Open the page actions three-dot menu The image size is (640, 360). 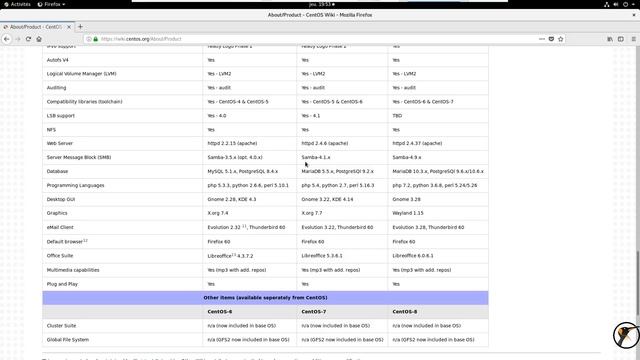[542, 39]
